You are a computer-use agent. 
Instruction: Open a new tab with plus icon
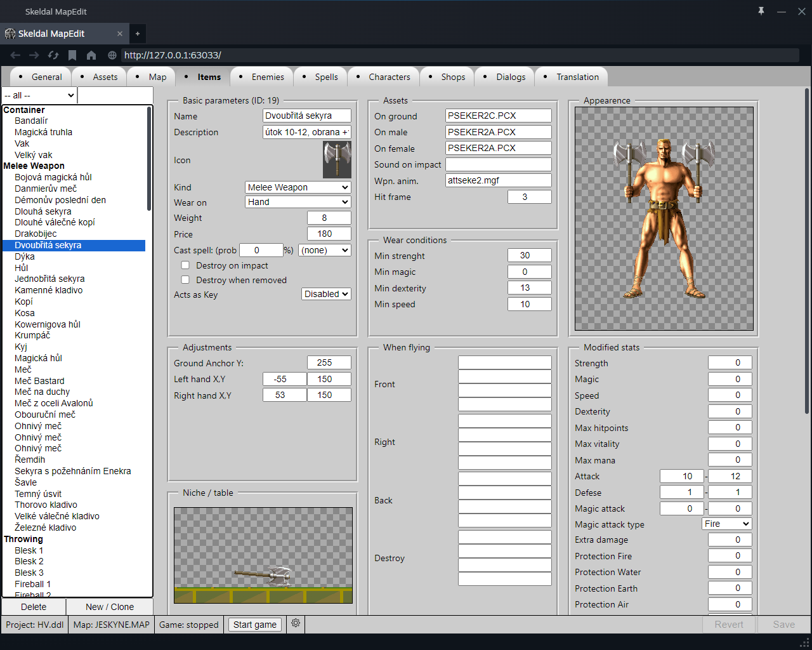tap(138, 34)
